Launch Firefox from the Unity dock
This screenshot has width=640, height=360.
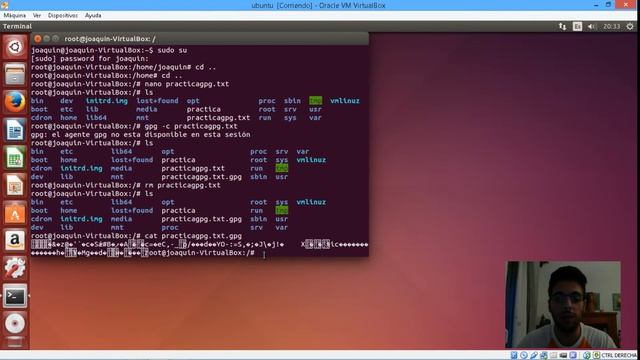15,102
